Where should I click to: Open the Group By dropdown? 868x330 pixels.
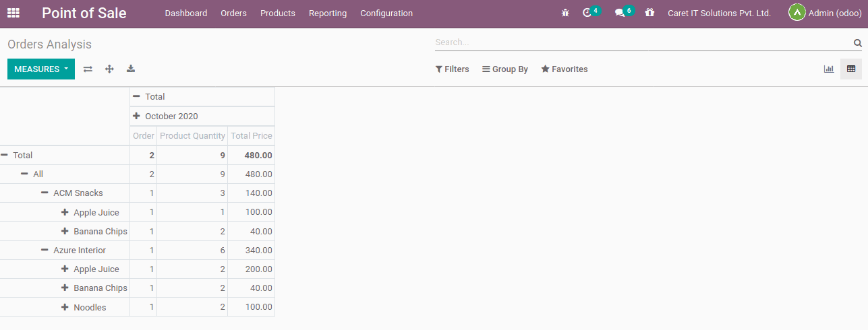505,69
